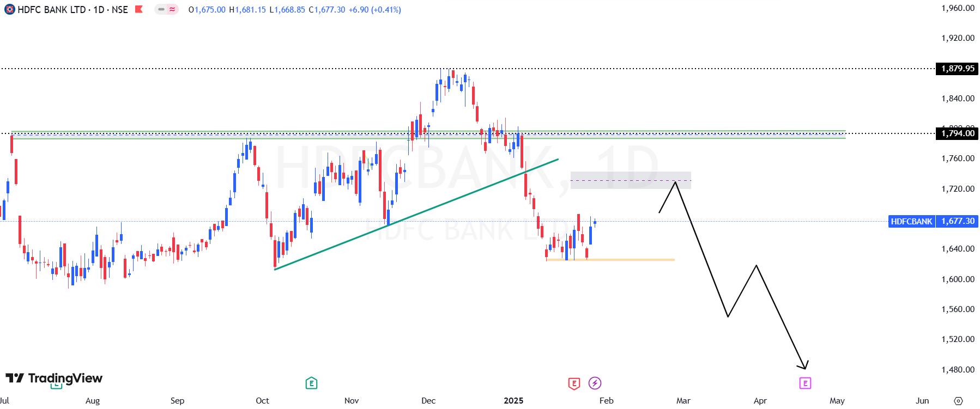Screen dimensions: 980x409
Task: Click the Oct label on the time axis
Action: pos(262,401)
